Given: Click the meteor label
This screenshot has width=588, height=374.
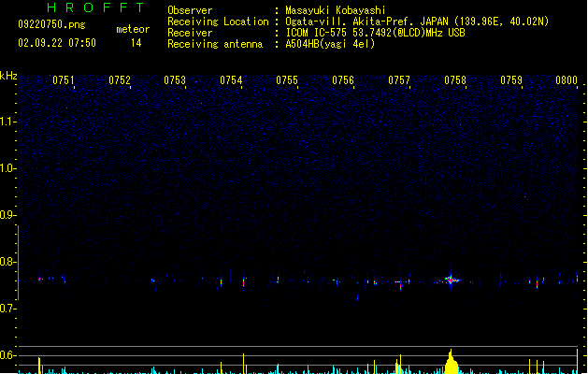Looking at the screenshot, I should click(x=133, y=29).
